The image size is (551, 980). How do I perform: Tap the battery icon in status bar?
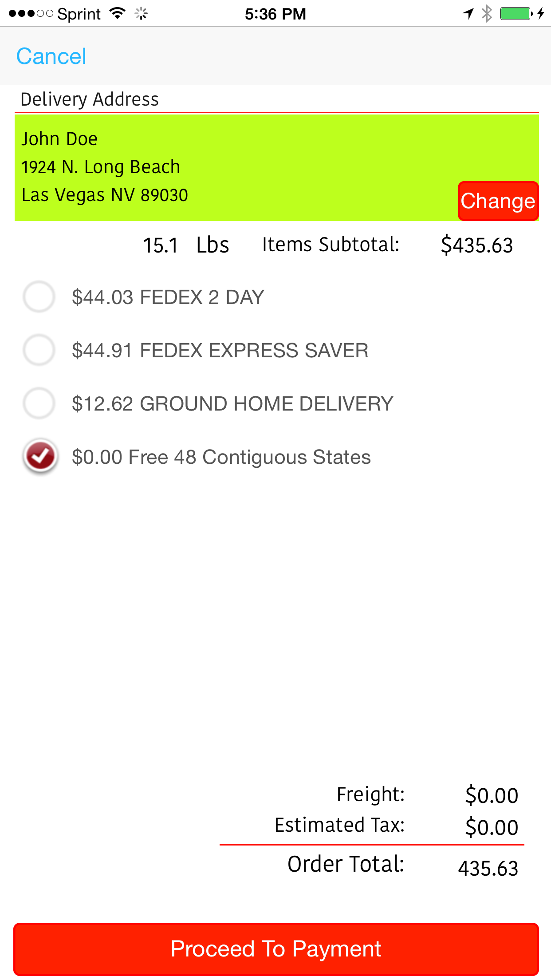(x=516, y=13)
